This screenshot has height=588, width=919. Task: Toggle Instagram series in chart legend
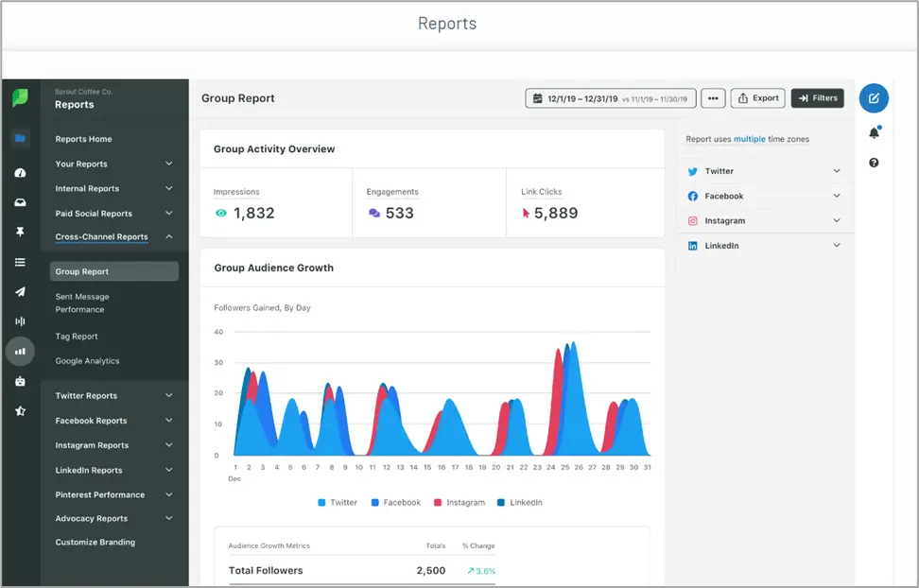tap(459, 502)
